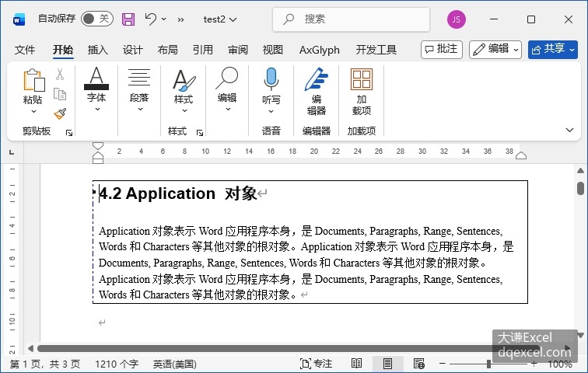Click the page count '第 1 页, 共 3 页'
Image resolution: width=588 pixels, height=373 pixels.
tap(45, 364)
